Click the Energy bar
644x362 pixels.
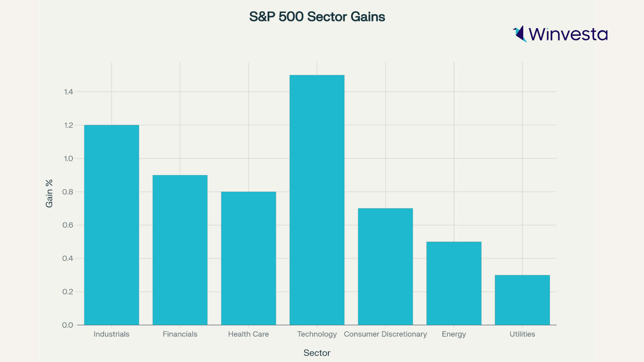[x=454, y=283]
